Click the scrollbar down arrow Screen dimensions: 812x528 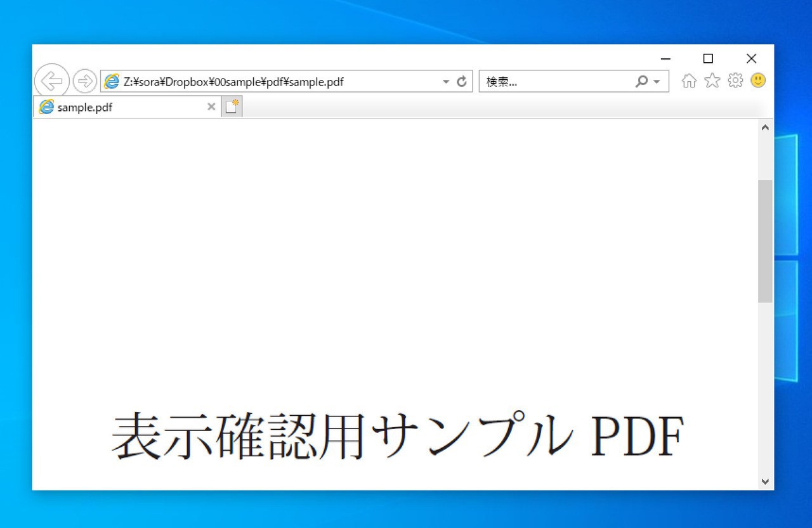[765, 482]
